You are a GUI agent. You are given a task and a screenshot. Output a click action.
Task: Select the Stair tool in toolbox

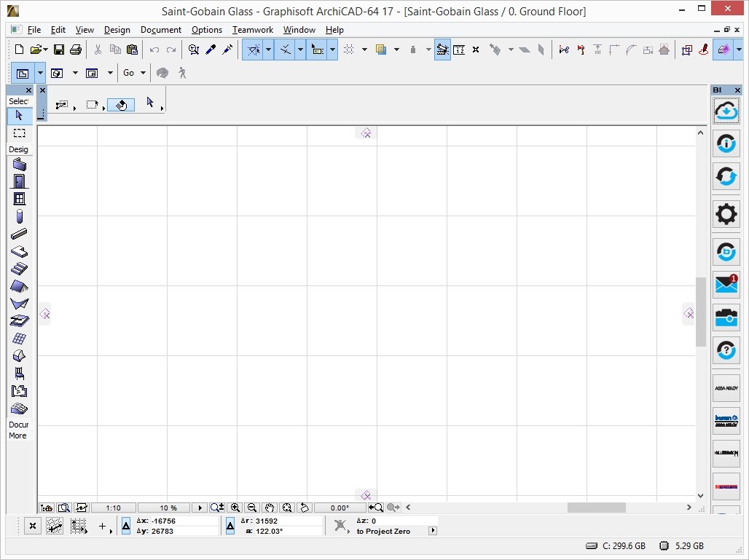(x=19, y=269)
